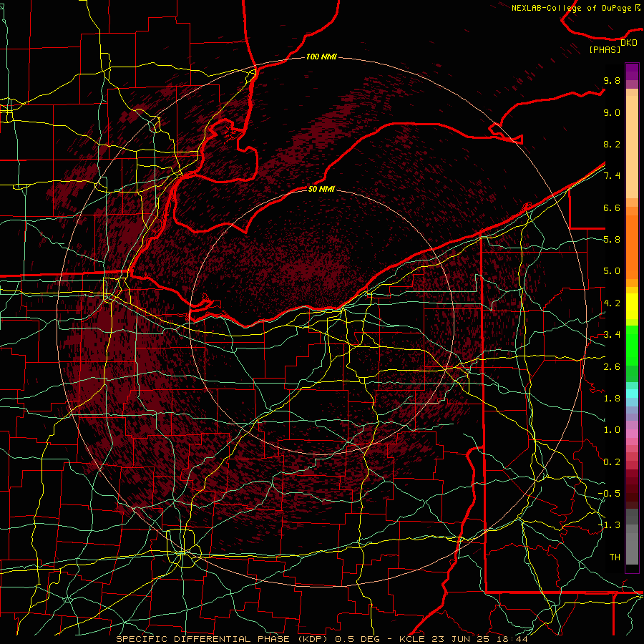Click the 3.4 value on the color scale
644x644 pixels.
(612, 335)
